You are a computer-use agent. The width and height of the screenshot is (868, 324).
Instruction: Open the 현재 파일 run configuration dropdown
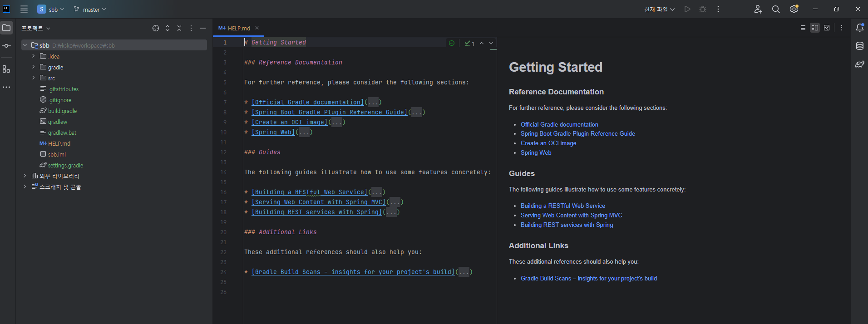coord(659,10)
